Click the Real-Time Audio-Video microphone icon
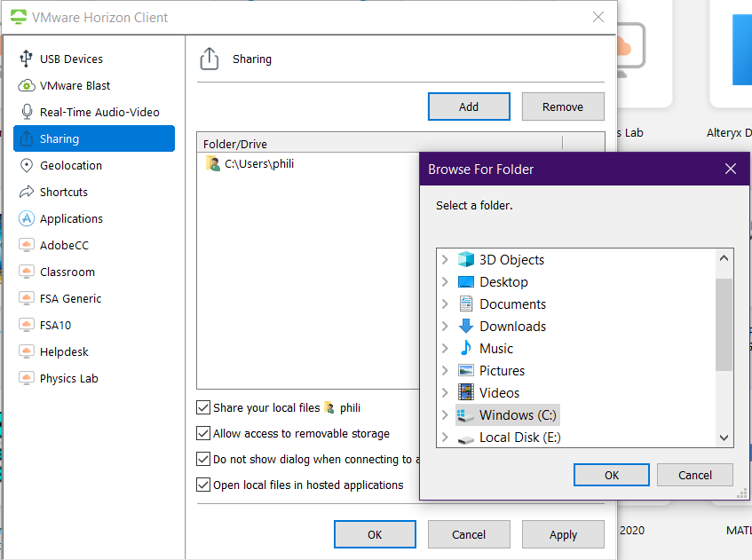The width and height of the screenshot is (752, 560). (x=27, y=112)
